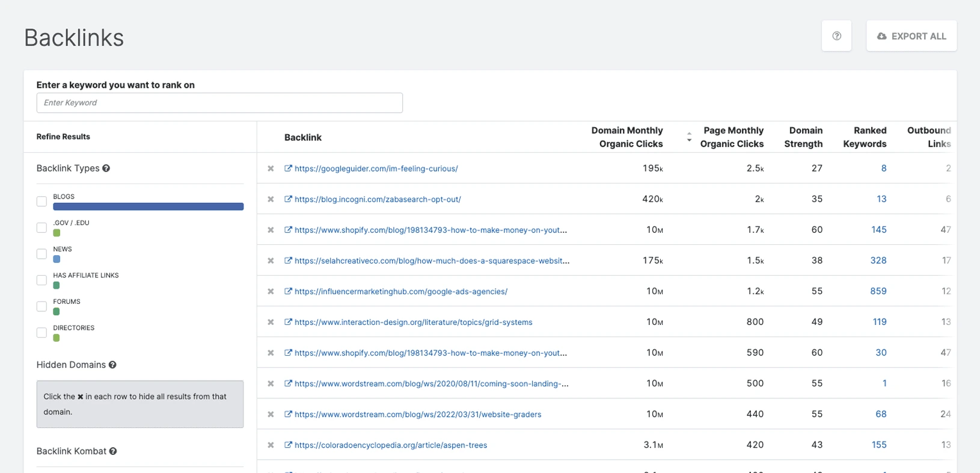Click the Outbound Links column header
This screenshot has height=473, width=980.
pos(929,137)
